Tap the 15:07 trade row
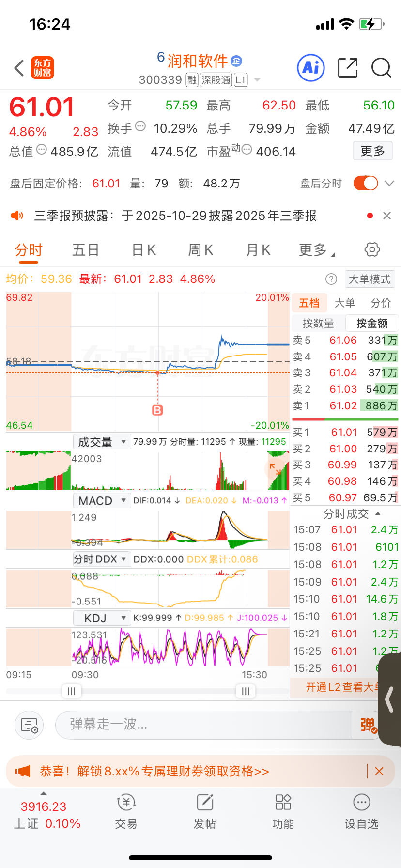The image size is (401, 868). point(346,529)
